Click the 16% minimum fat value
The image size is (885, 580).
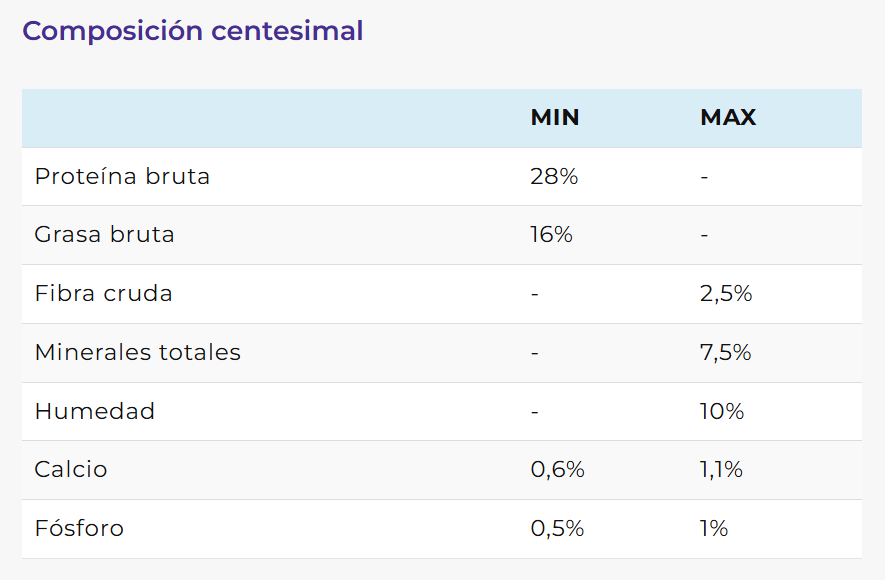[551, 235]
